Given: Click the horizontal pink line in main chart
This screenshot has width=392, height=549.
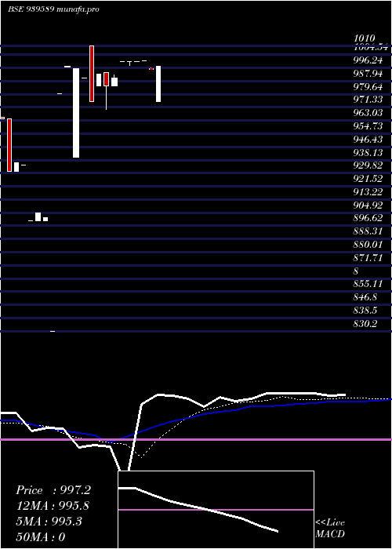Looking at the screenshot, I should 196,439.
